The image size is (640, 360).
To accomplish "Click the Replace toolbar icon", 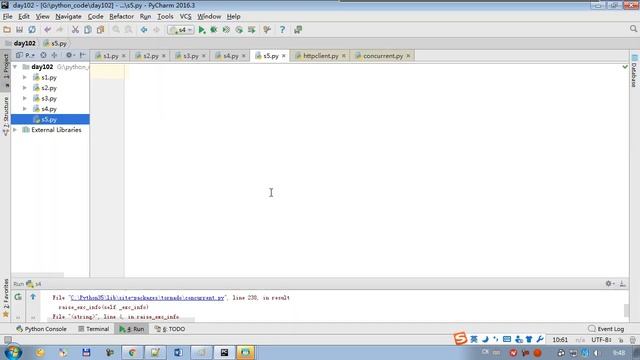I will (x=129, y=30).
